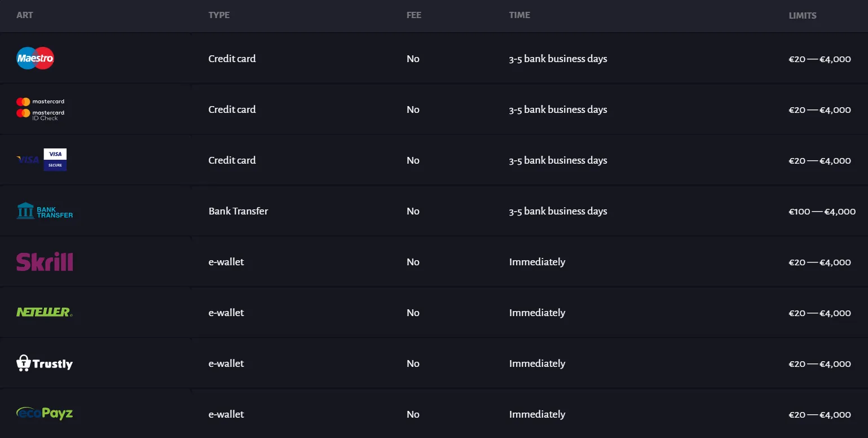Image resolution: width=868 pixels, height=438 pixels.
Task: Choose the Visa Secure logo
Action: tap(55, 160)
